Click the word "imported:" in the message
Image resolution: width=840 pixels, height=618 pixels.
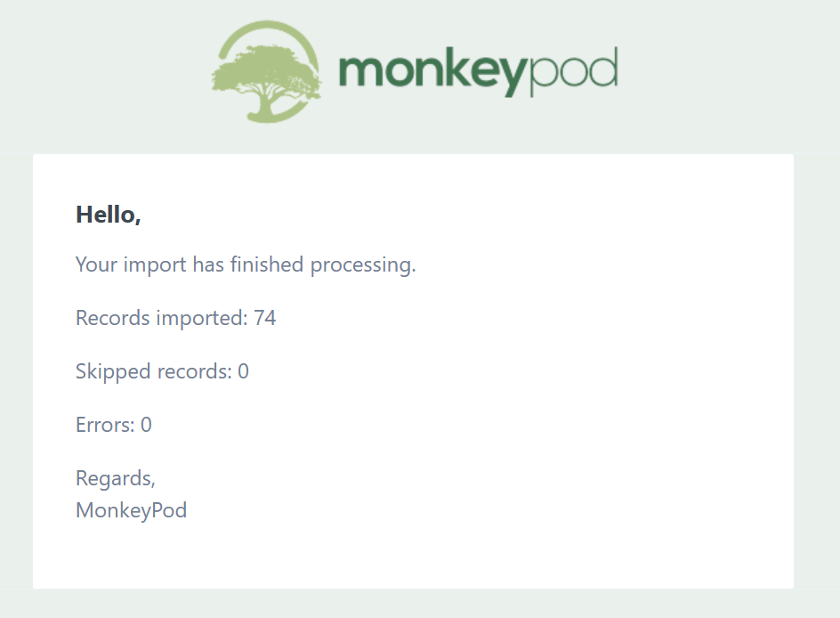coord(201,319)
